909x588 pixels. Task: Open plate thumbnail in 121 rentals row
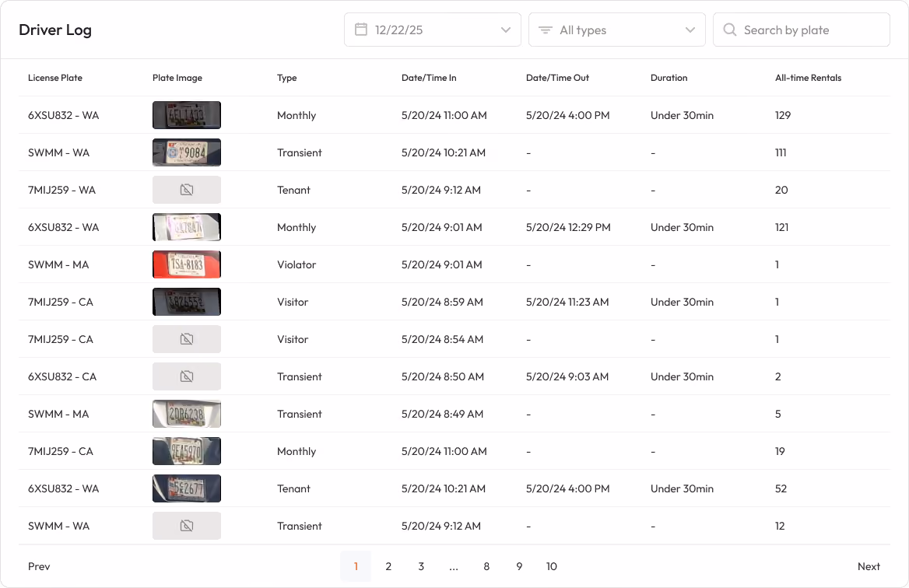187,227
